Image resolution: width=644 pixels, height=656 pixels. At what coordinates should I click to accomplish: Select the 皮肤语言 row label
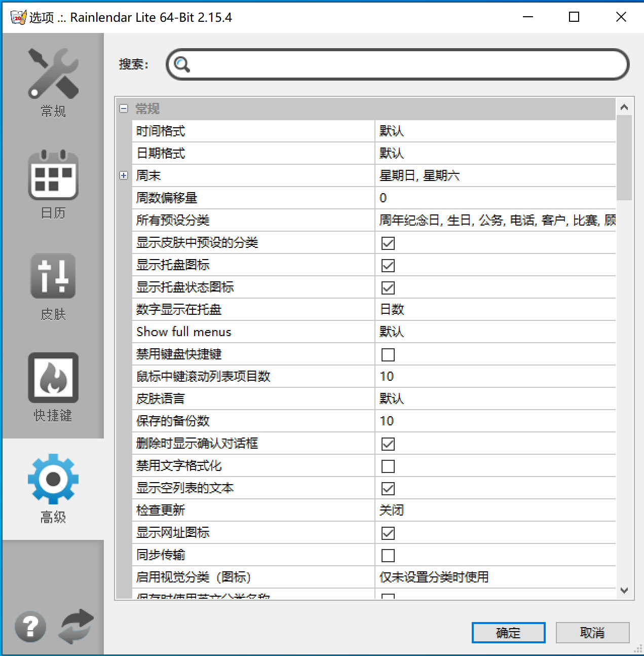click(161, 398)
